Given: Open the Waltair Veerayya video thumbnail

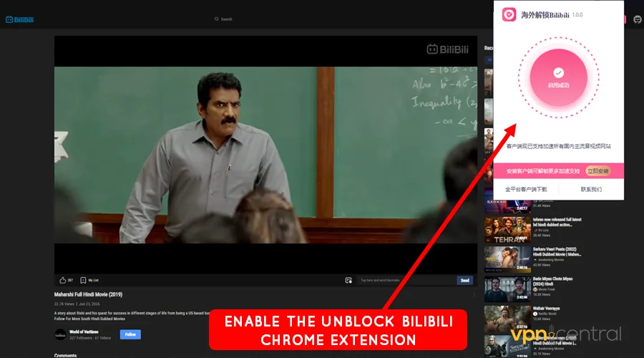Looking at the screenshot, I should [507, 319].
